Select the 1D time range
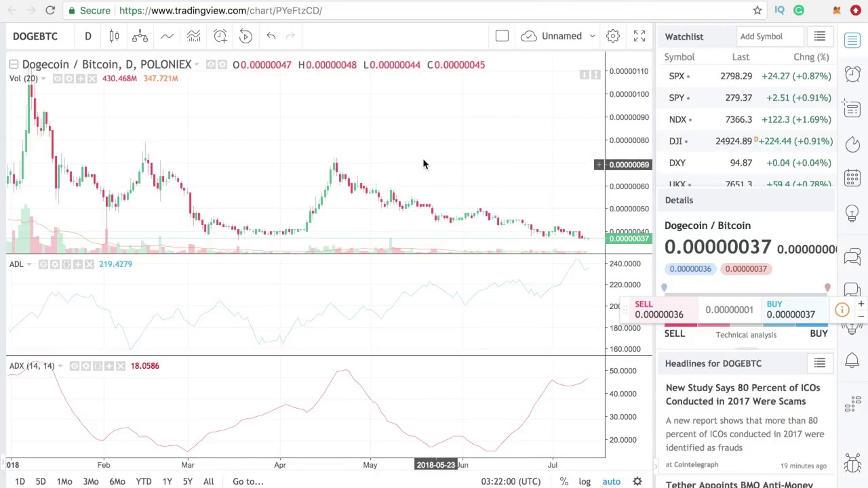Screen dimensions: 868x488 [x=20, y=481]
